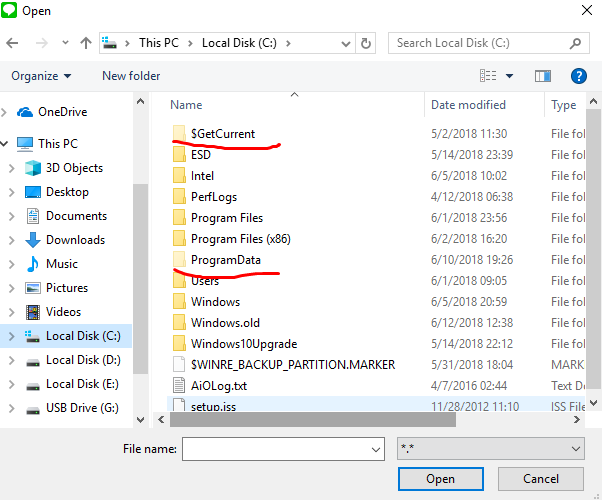Screen dimensions: 602x500
Task: Select the Intel folder icon
Action: (179, 175)
